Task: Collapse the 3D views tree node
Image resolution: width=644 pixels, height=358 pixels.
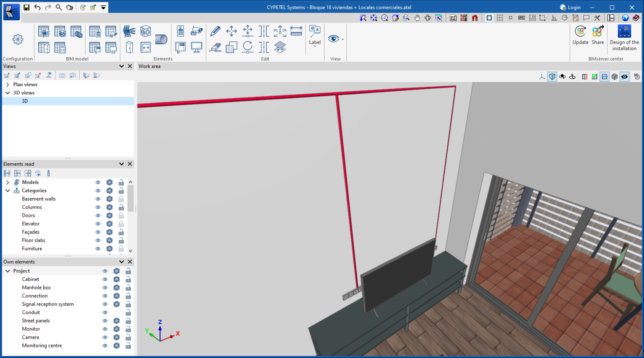Action: 8,93
